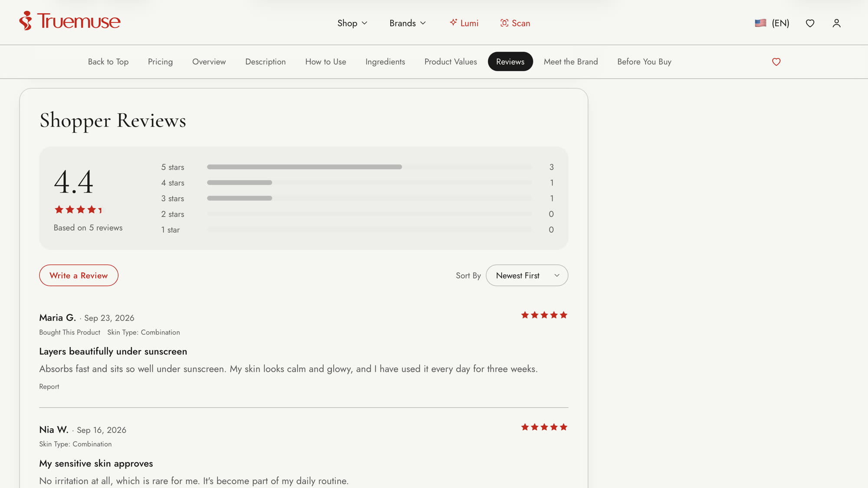Click the Write a Review button
The width and height of the screenshot is (868, 488).
(x=79, y=275)
